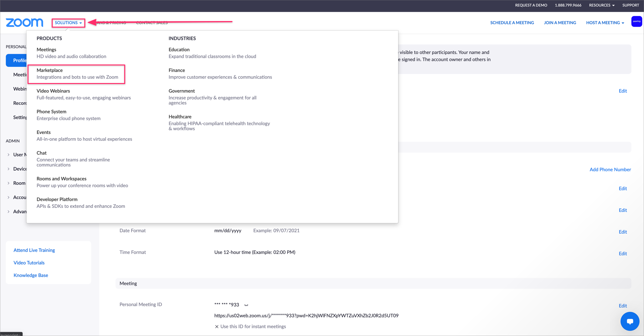Edit the Personal Meeting ID
The width and height of the screenshot is (644, 336).
coord(623,306)
